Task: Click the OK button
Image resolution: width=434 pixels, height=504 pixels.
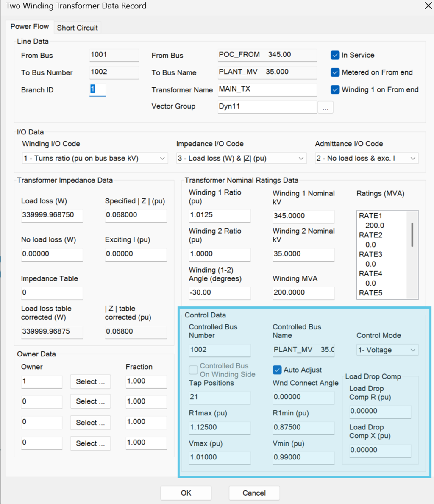Action: [x=186, y=493]
